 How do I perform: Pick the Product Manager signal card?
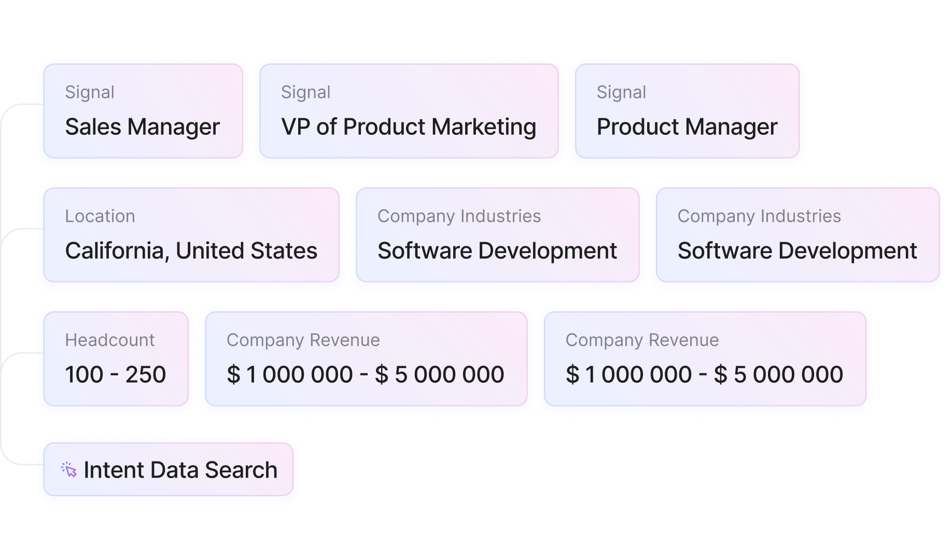tap(687, 111)
